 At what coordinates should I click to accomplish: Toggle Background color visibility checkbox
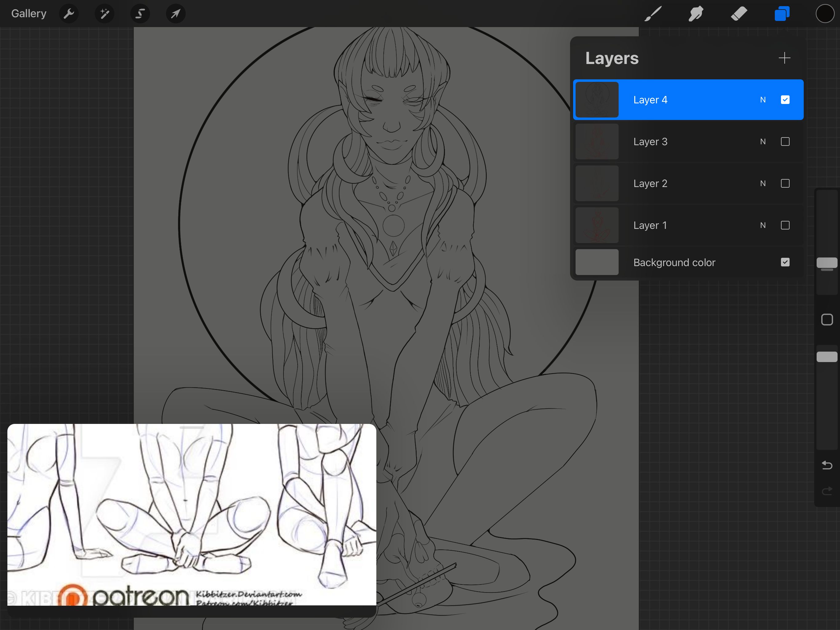(x=785, y=262)
